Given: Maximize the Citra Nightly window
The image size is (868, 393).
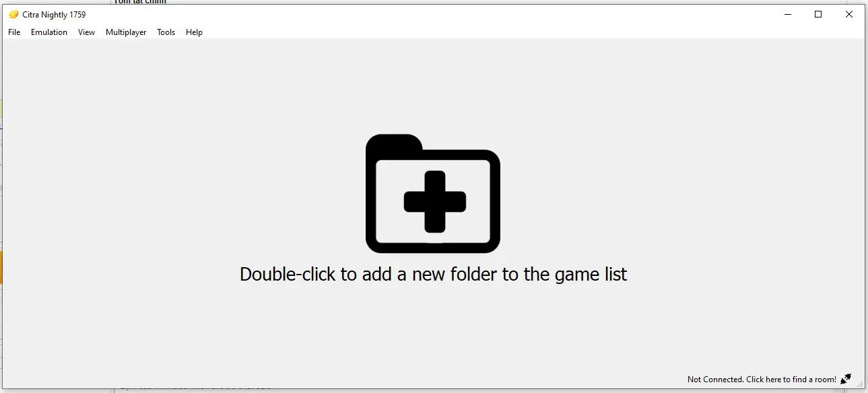Looking at the screenshot, I should [818, 14].
